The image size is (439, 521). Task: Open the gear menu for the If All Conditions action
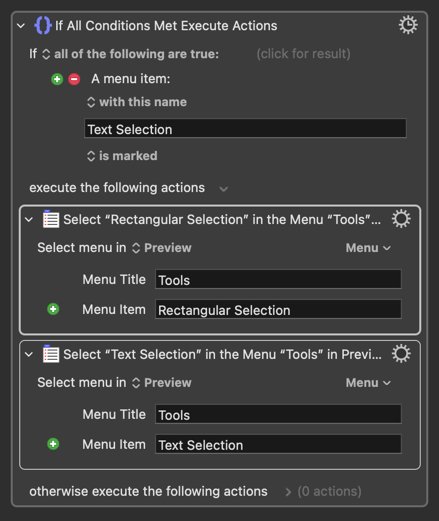[x=408, y=25]
